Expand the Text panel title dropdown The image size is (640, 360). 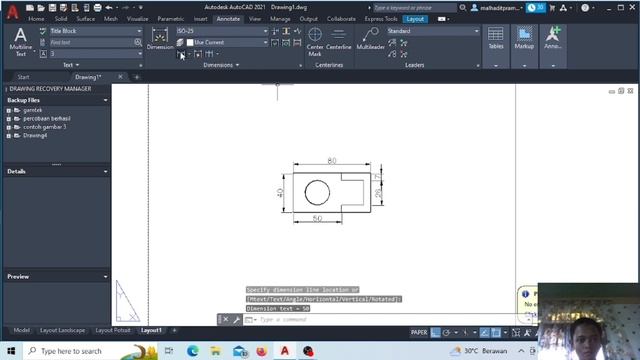click(71, 65)
